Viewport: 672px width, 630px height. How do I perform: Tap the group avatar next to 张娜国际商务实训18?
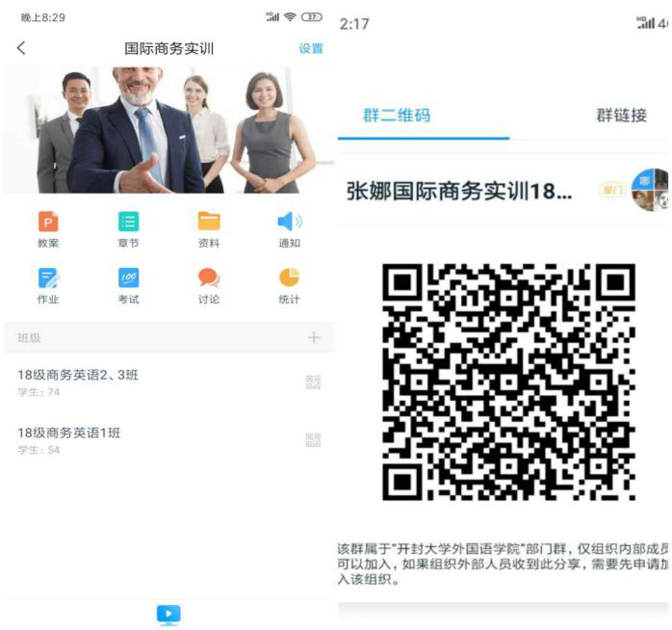tap(650, 189)
